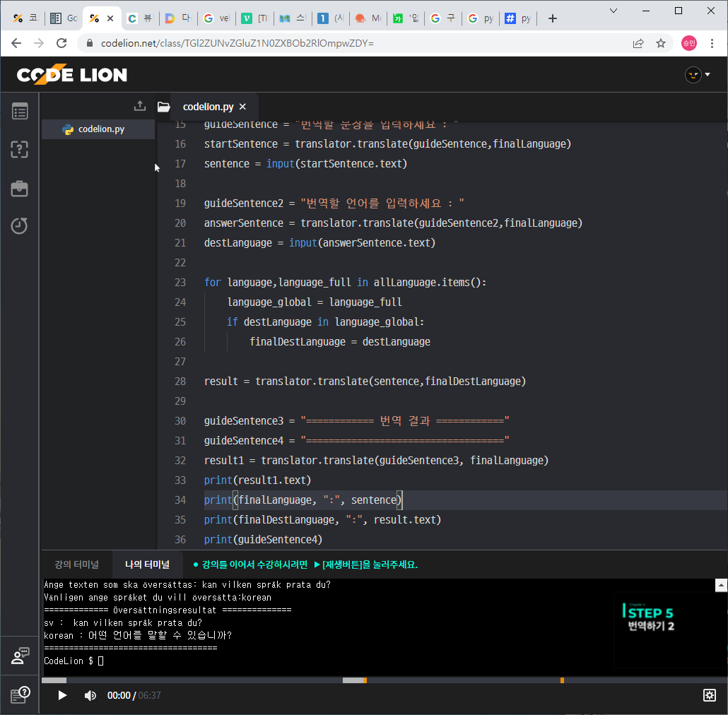This screenshot has height=715, width=728.
Task: Bookmark this page with the star icon
Action: point(661,43)
